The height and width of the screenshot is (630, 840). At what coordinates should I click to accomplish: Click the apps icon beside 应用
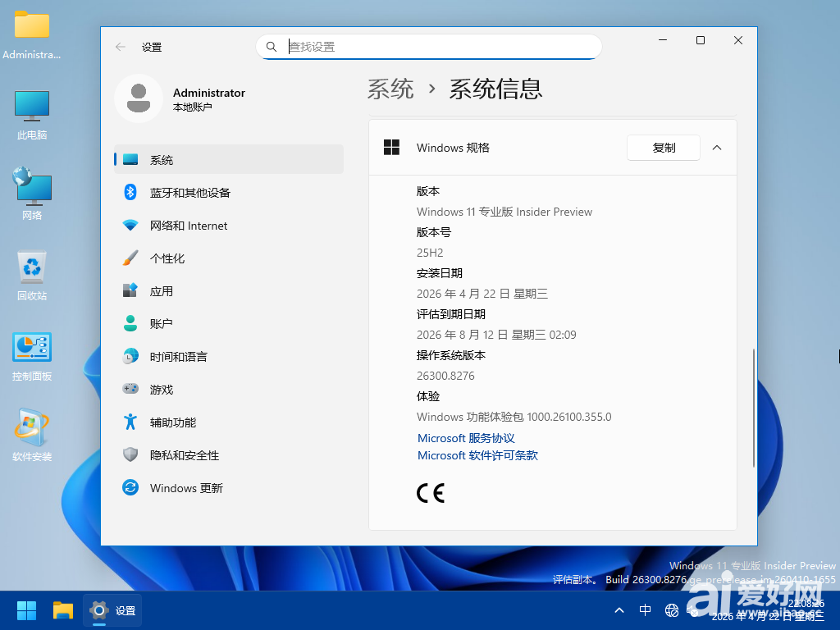coord(130,290)
